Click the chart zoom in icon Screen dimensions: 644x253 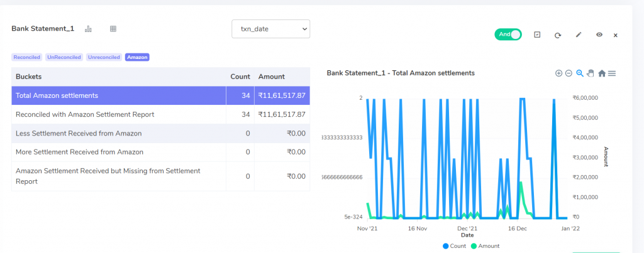click(558, 73)
